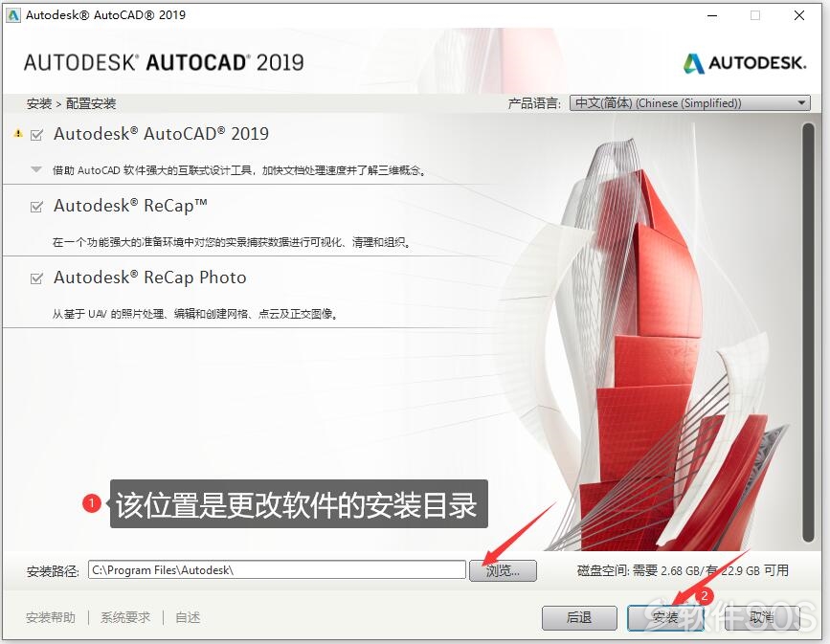Click the 安装 > 配置安装 breadcrumb text
This screenshot has height=644, width=830.
coord(71,103)
